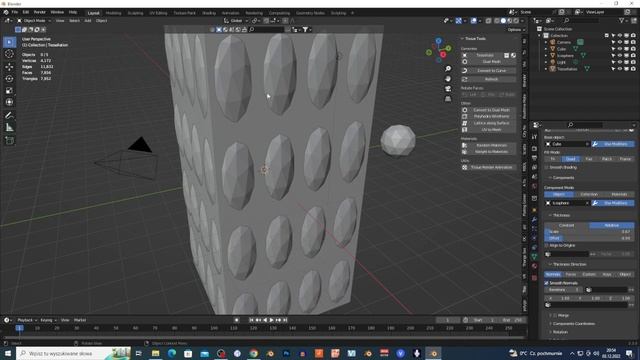Viewport: 640px width, 360px height.
Task: Click the Blender logo menu icon
Action: (6, 12)
